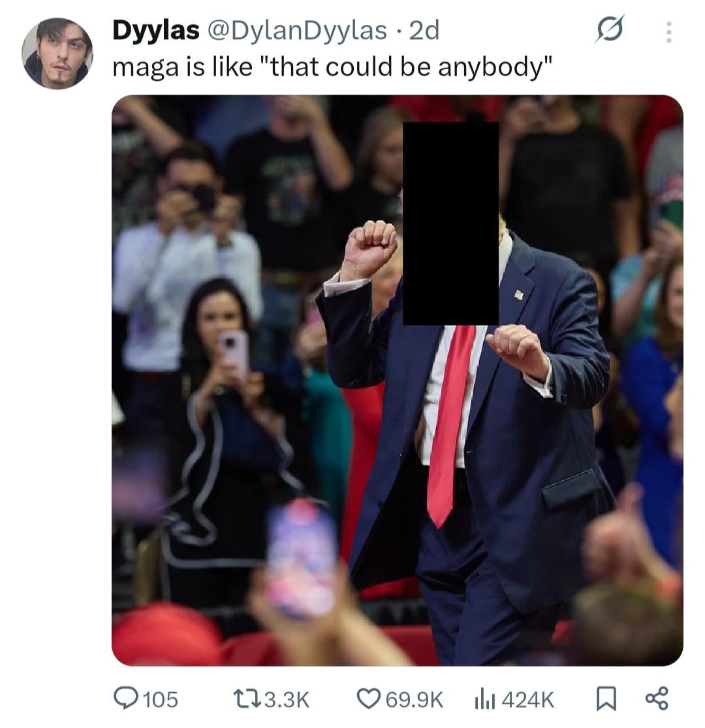
Task: Bookmark this post
Action: (x=606, y=699)
